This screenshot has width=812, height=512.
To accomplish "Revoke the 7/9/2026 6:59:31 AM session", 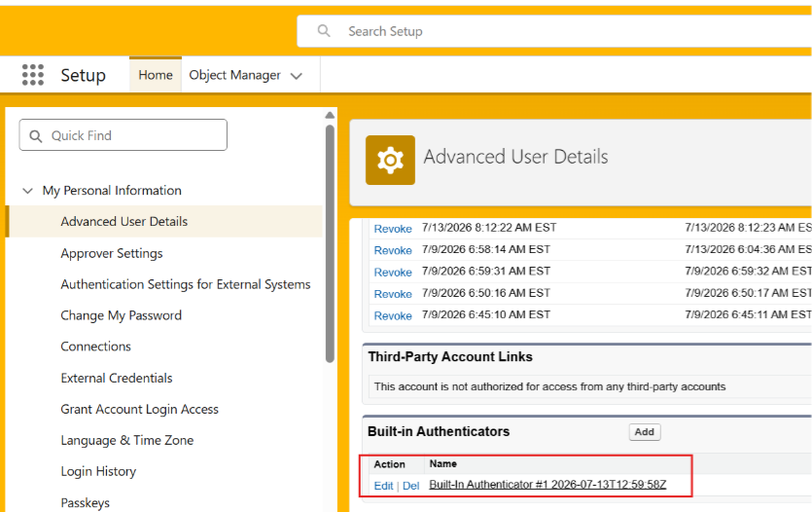I will point(393,273).
